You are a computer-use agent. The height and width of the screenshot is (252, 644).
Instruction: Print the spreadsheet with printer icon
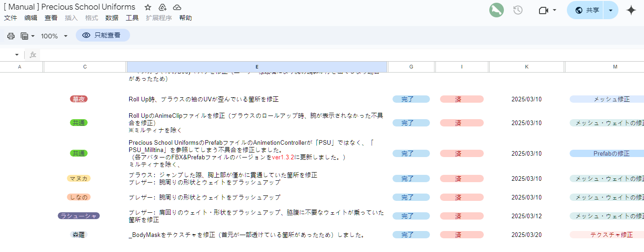point(11,36)
